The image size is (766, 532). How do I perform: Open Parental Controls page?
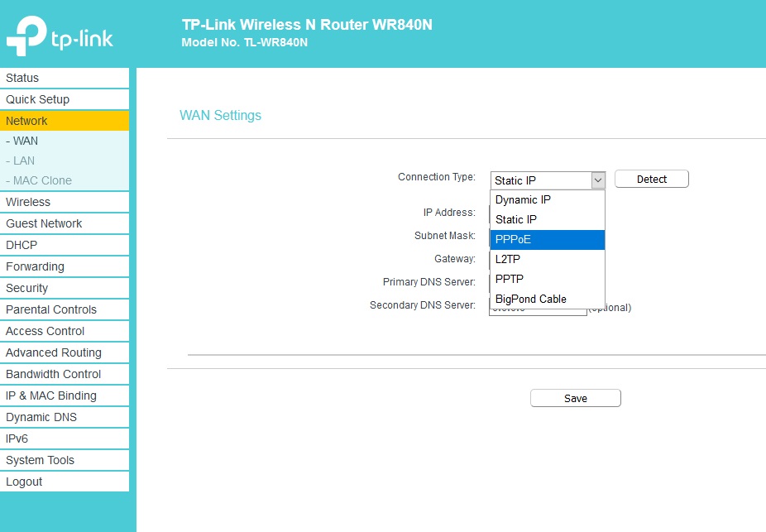click(x=65, y=309)
